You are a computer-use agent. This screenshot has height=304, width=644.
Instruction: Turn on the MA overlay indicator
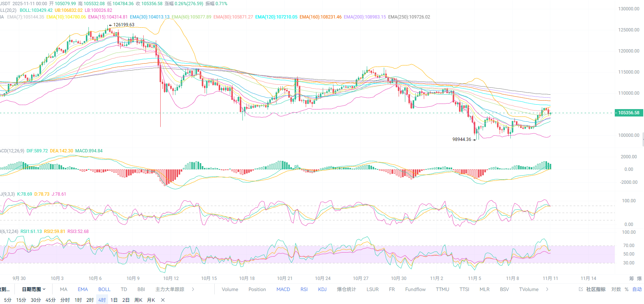pos(64,289)
